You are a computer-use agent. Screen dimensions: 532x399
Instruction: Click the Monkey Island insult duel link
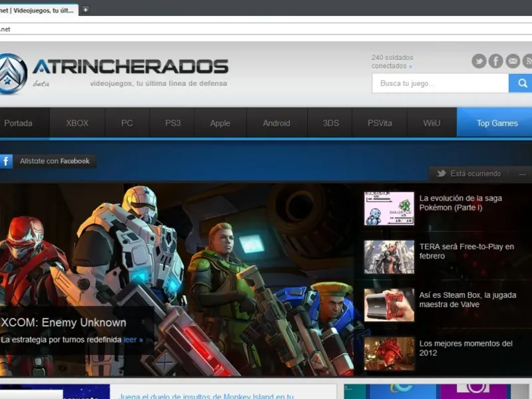[x=206, y=396]
